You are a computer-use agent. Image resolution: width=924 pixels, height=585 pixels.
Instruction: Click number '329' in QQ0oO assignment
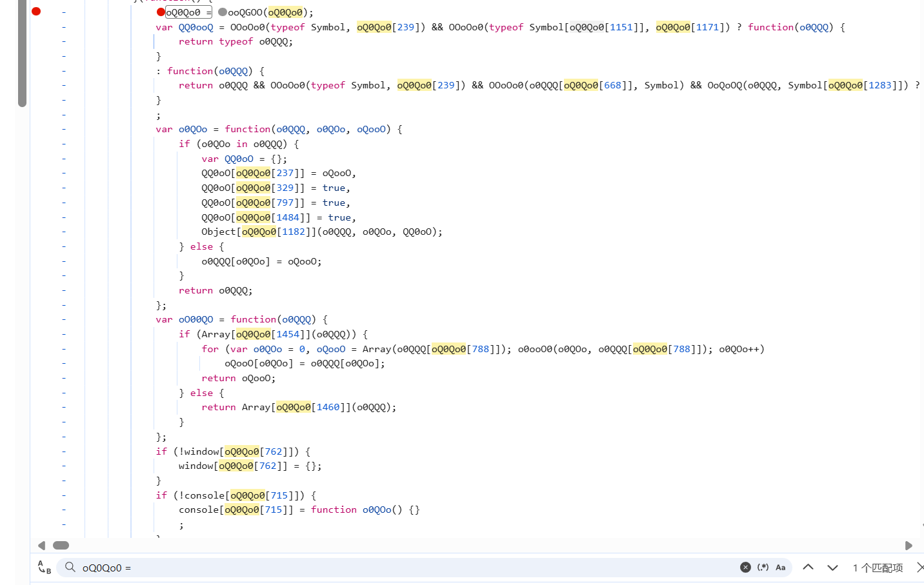point(285,188)
